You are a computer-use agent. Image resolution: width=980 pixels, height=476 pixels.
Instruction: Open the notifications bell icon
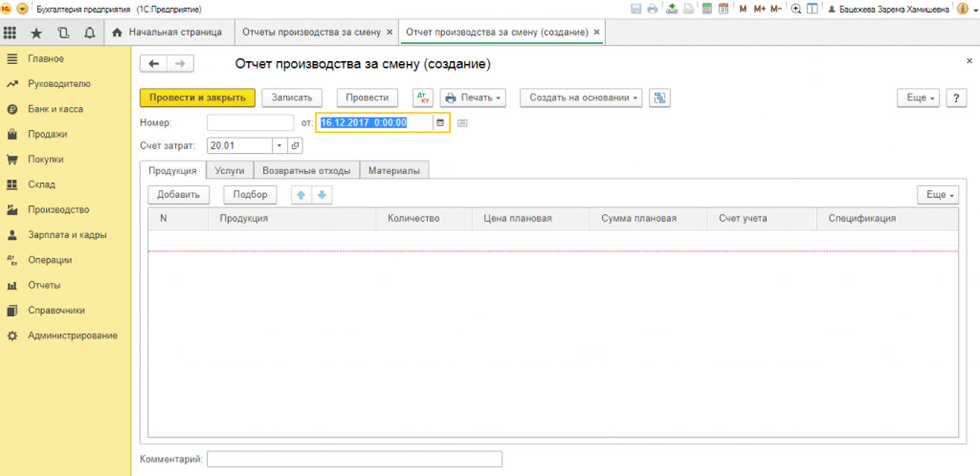[x=90, y=32]
